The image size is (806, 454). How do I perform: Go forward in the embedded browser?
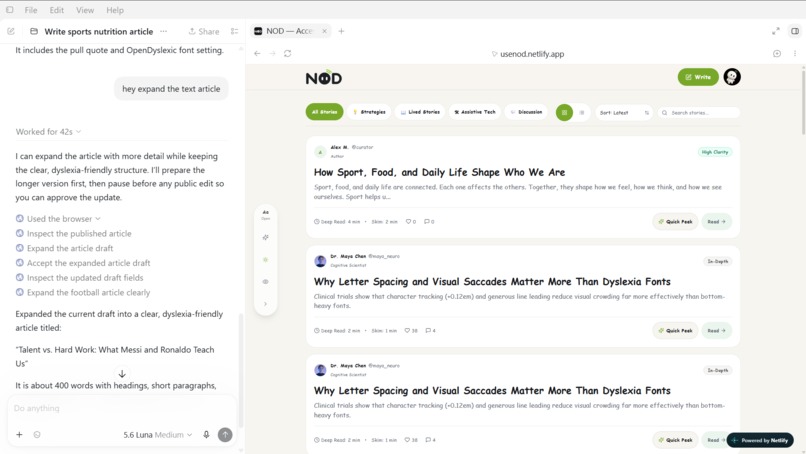272,53
